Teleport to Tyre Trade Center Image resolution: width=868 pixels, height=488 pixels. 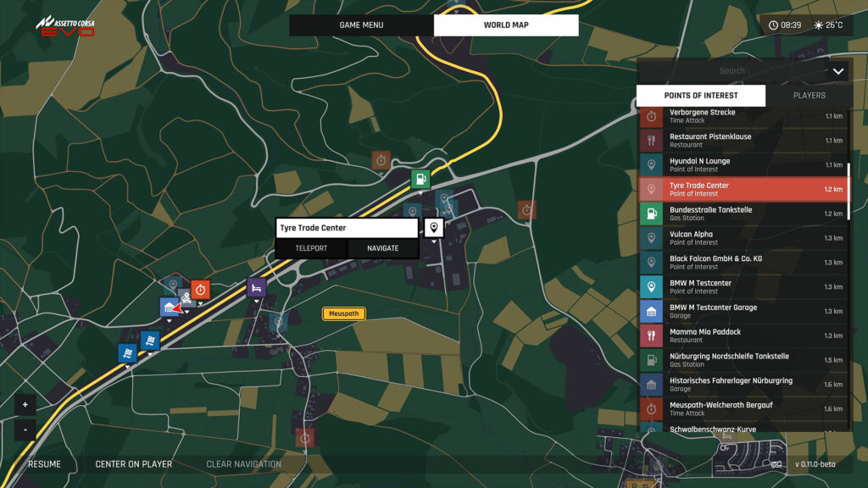coord(311,248)
